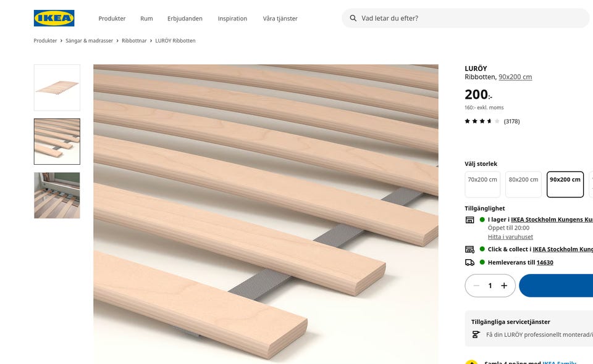Open the Inspiration menu
Image resolution: width=593 pixels, height=364 pixels.
pyautogui.click(x=232, y=19)
